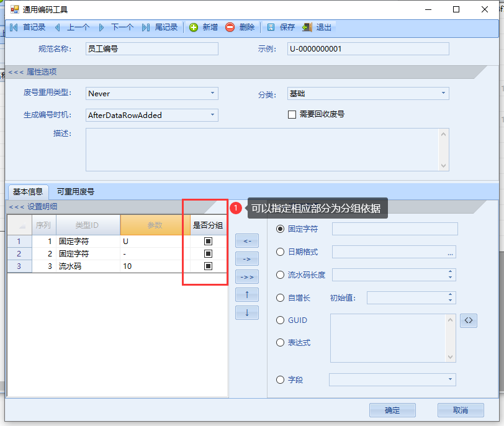Move selected row down with down arrow

(x=247, y=312)
